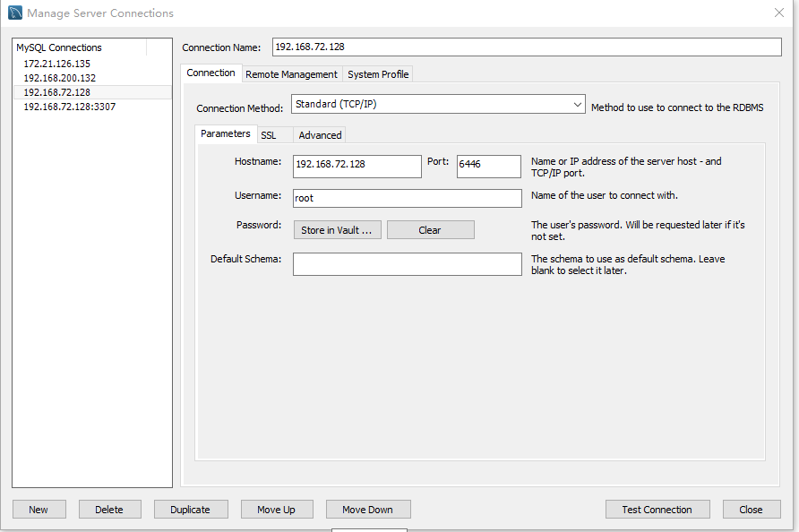799x532 pixels.
Task: Click the MySQL Workbench dolphin title icon
Action: (x=15, y=13)
